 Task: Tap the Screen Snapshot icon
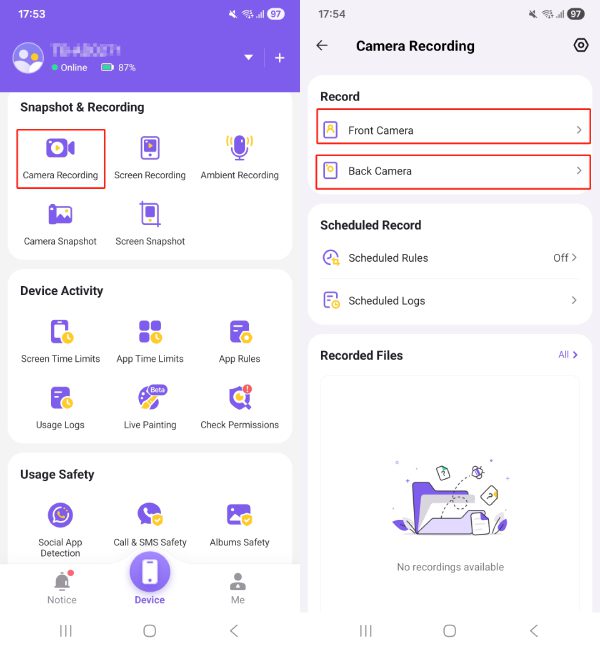coord(150,213)
